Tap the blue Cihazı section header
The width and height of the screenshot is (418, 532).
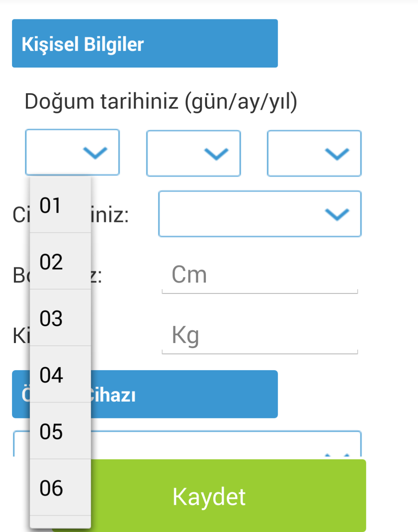pyautogui.click(x=182, y=395)
